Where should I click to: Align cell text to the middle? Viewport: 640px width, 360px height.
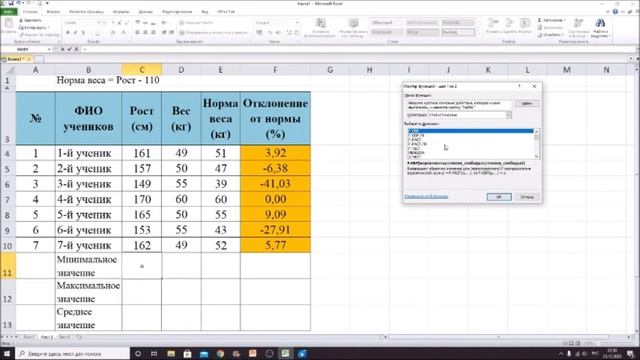tap(146, 23)
